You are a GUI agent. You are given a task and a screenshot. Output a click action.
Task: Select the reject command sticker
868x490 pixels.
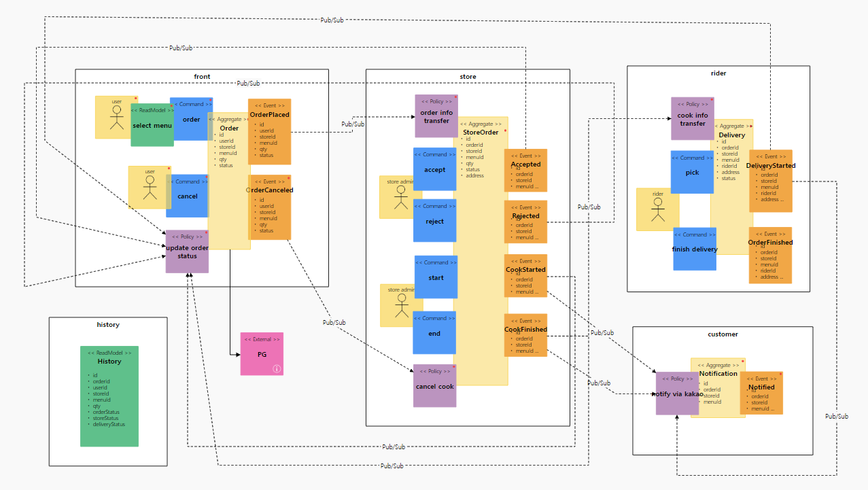[x=435, y=221]
